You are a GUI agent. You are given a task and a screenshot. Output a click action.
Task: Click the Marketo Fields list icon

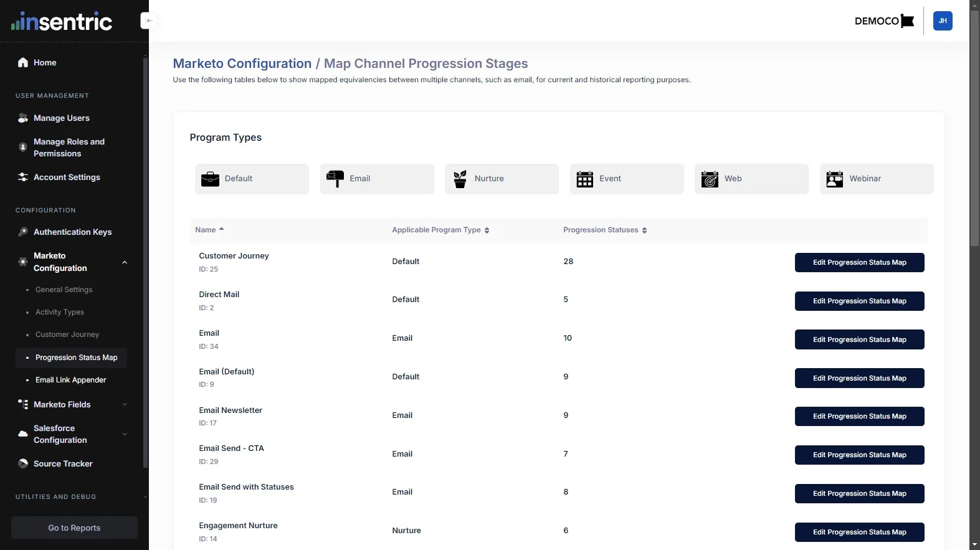[x=23, y=404]
